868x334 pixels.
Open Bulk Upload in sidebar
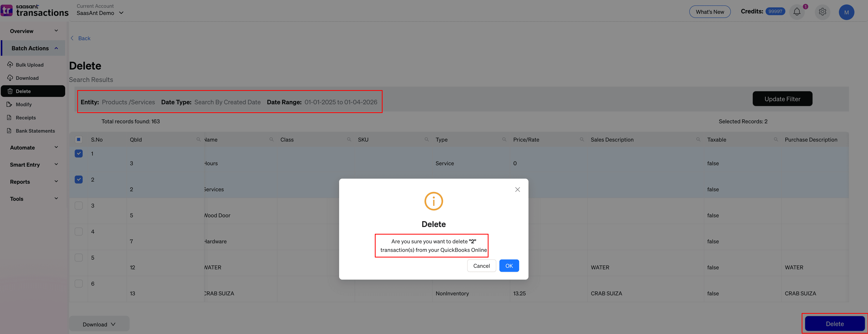(x=29, y=65)
